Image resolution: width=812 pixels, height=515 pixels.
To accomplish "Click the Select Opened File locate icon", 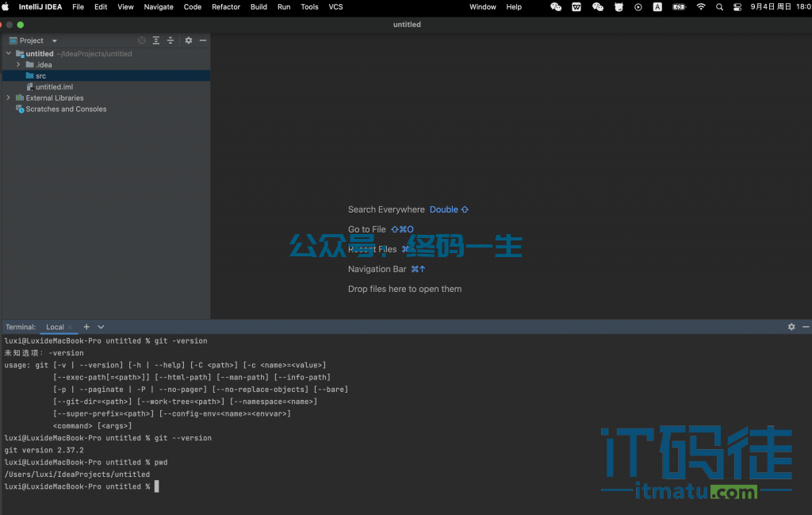I will [142, 40].
